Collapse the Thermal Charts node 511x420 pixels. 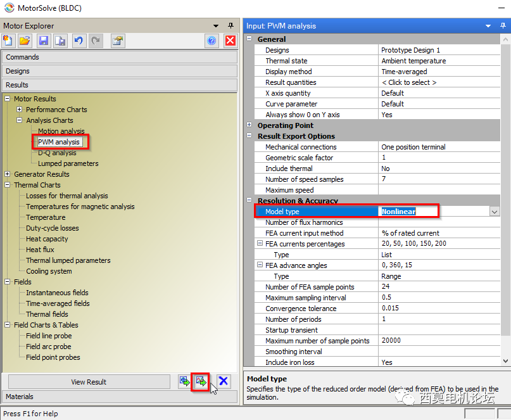(x=7, y=184)
